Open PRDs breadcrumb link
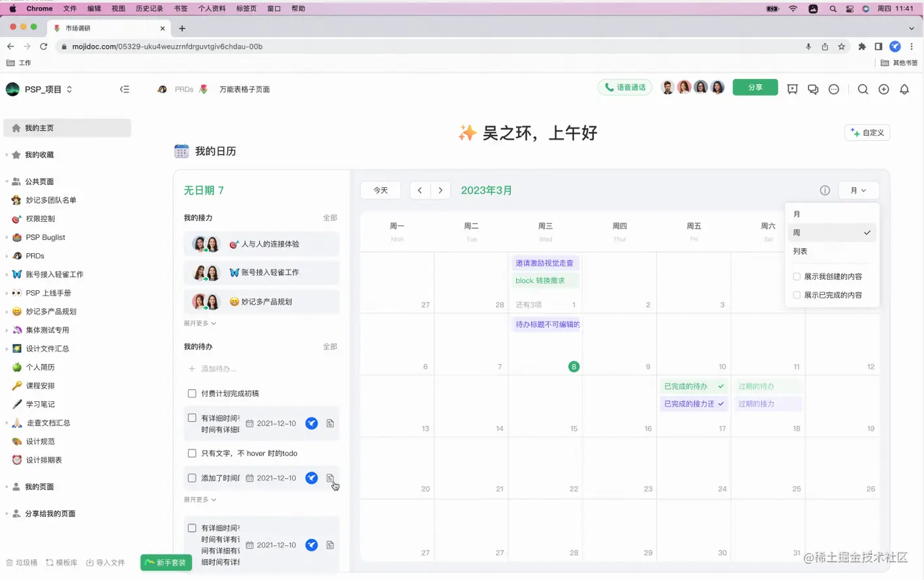 tap(183, 89)
